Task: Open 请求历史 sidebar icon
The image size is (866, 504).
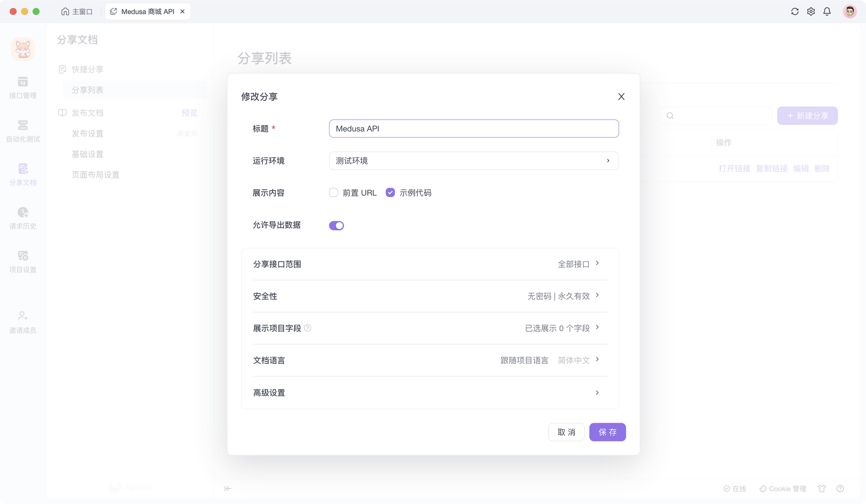Action: (x=23, y=218)
